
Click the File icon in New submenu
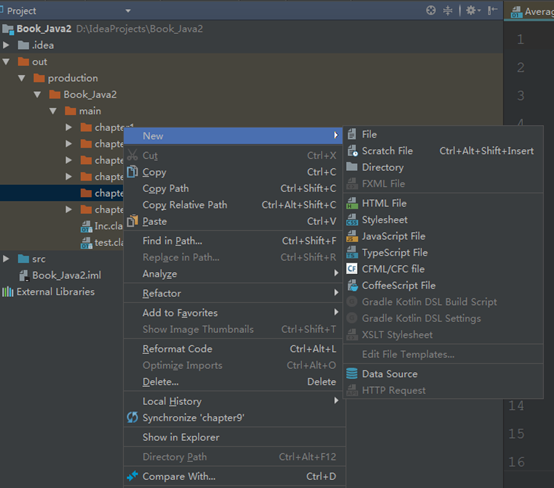pyautogui.click(x=352, y=134)
